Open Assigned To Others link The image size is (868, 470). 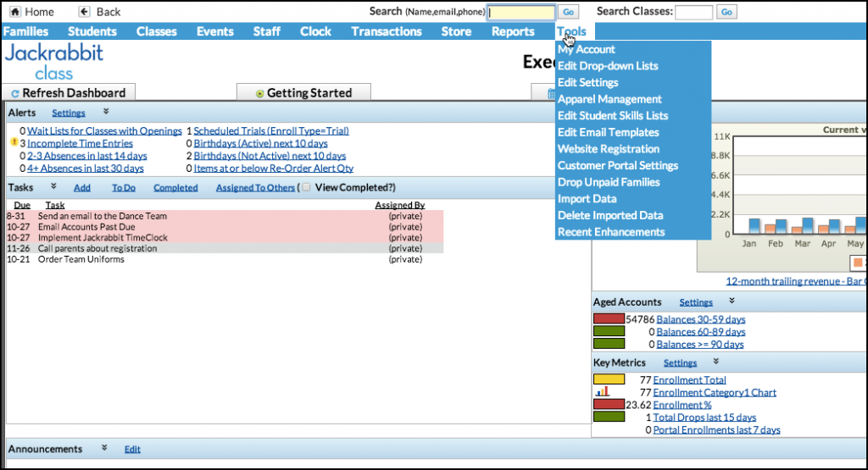tap(255, 188)
